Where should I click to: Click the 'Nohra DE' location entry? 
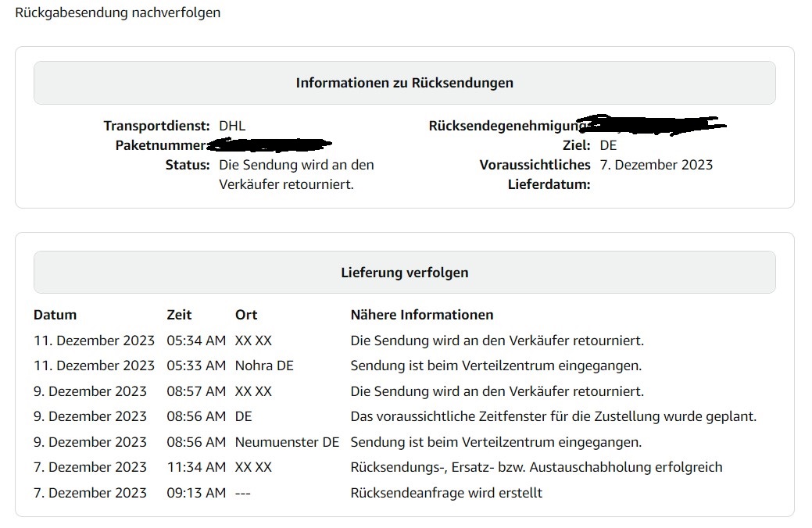click(264, 366)
